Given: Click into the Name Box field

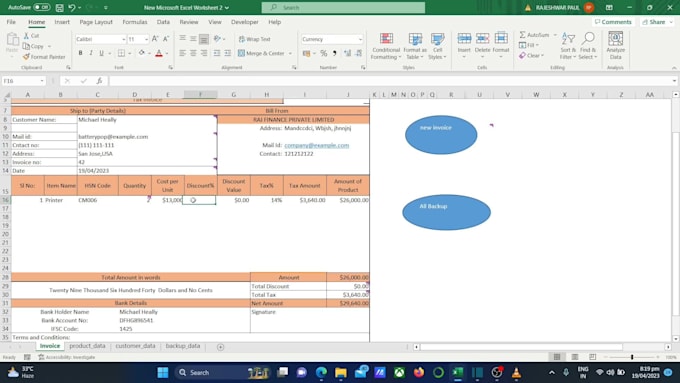Looking at the screenshot, I should point(20,81).
